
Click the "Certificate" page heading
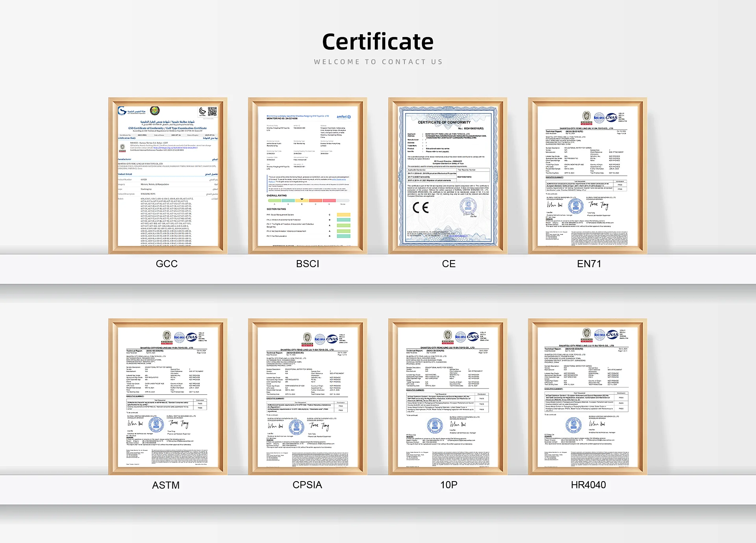click(x=378, y=42)
